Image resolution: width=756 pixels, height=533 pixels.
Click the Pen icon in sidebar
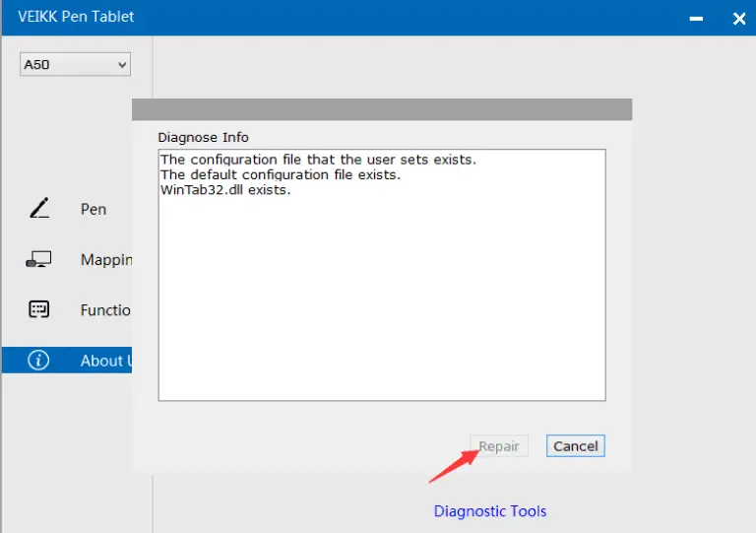(39, 208)
